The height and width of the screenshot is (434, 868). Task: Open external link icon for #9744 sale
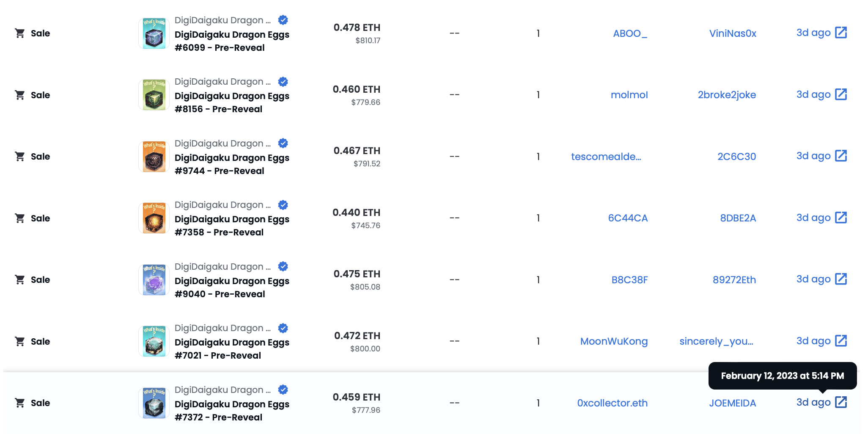841,156
